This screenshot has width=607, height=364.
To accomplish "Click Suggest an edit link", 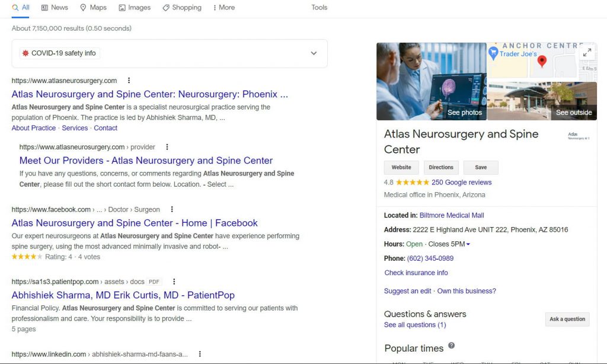I will coord(407,291).
